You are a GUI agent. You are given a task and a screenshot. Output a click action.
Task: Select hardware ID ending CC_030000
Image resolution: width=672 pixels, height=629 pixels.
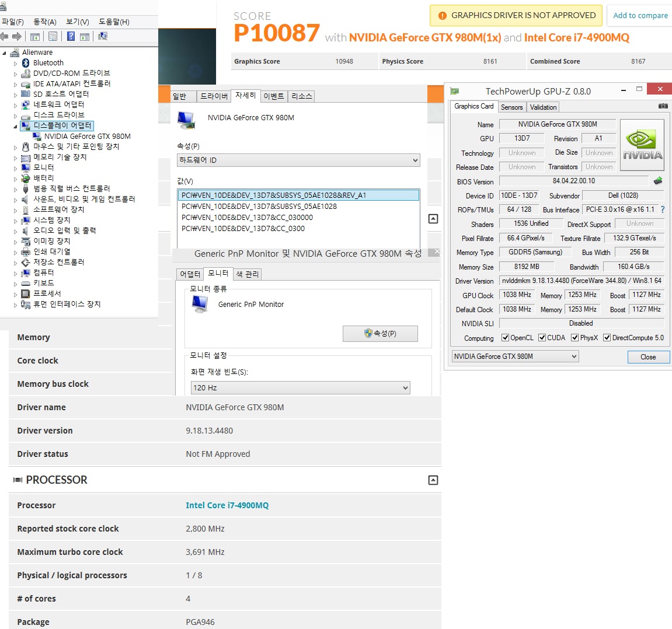pyautogui.click(x=248, y=218)
